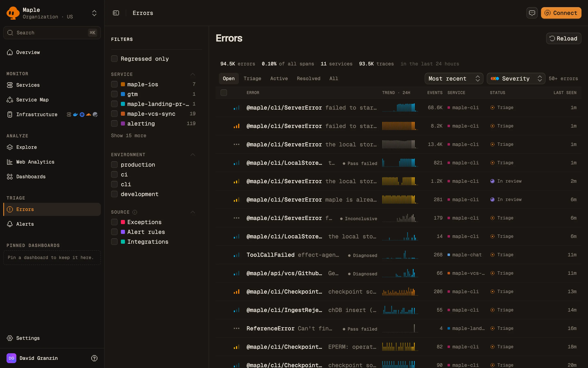588x368 pixels.
Task: Check the maple-vcs-sync service filter
Action: point(114,114)
